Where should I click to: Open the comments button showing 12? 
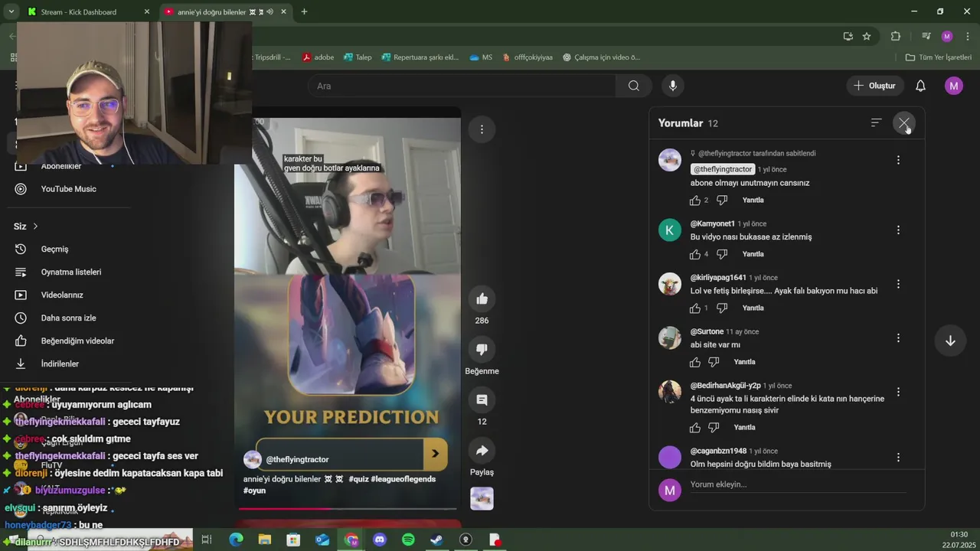482,399
